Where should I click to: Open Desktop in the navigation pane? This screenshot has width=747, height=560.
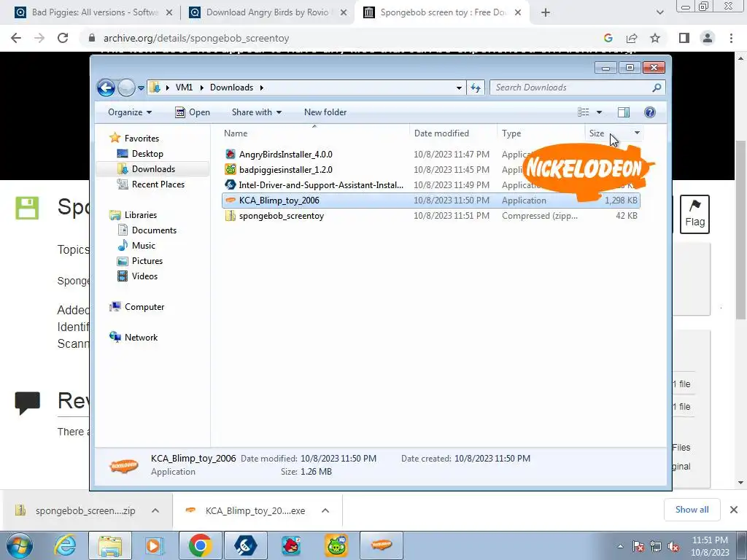point(147,154)
